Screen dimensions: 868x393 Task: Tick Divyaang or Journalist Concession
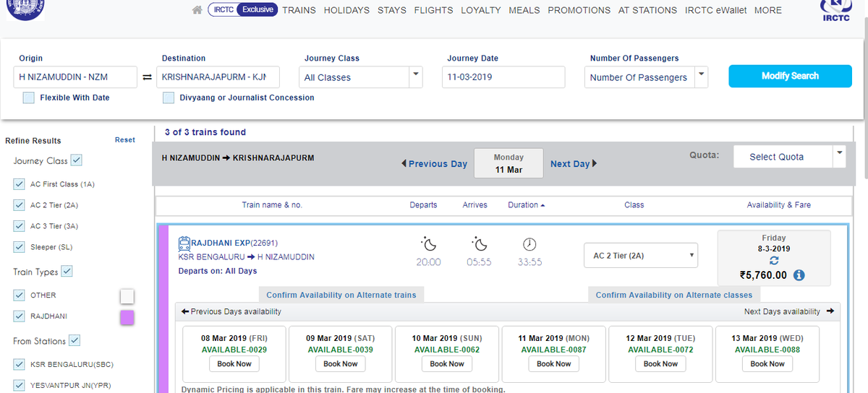[x=168, y=98]
